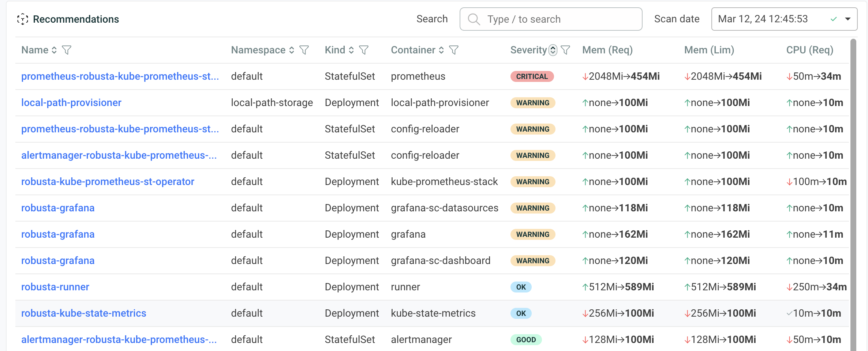Click the magnifier icon in search box

(x=474, y=19)
